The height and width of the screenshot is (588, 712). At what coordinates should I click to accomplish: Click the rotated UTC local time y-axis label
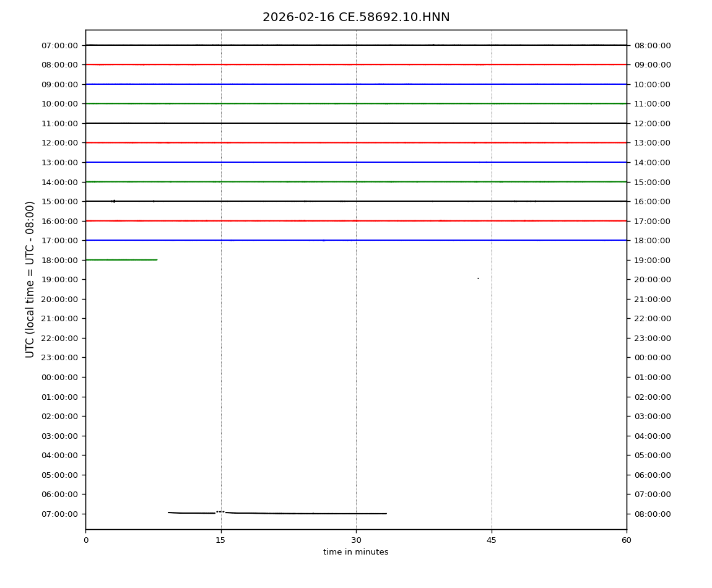tap(30, 279)
